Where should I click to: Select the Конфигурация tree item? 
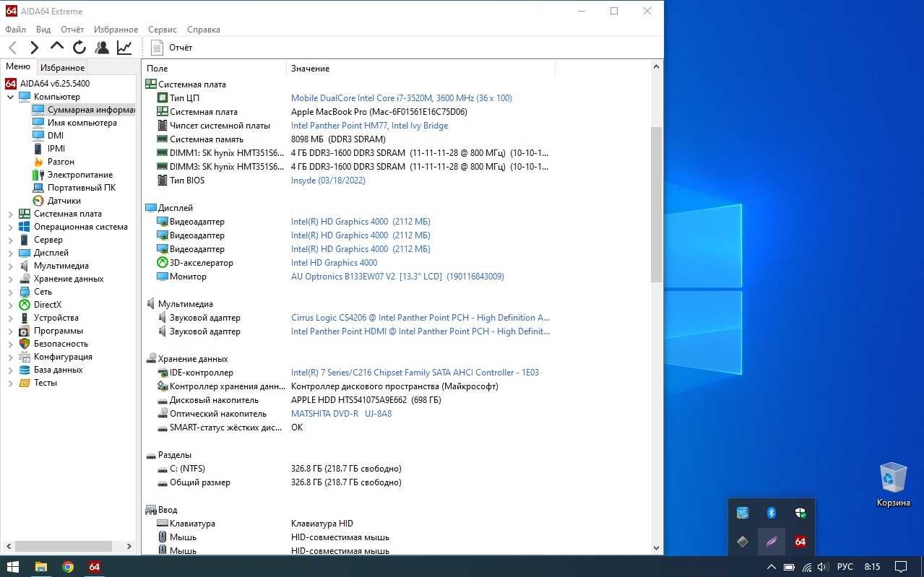click(x=63, y=357)
